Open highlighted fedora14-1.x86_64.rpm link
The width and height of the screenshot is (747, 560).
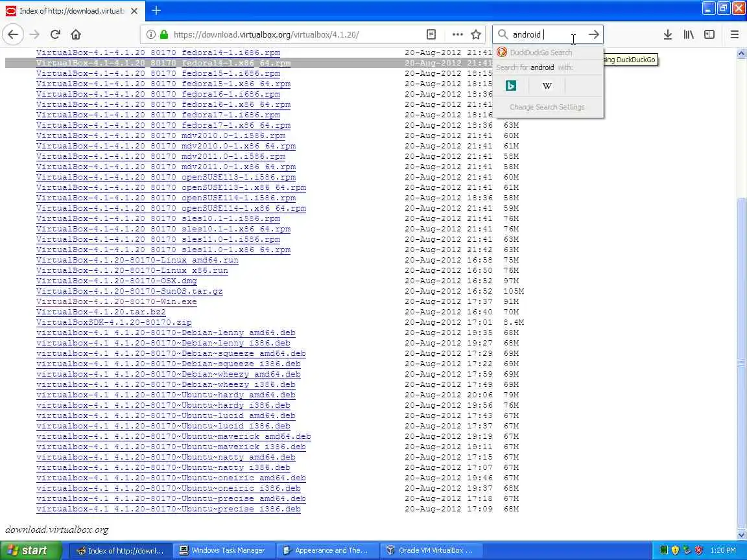pos(163,63)
